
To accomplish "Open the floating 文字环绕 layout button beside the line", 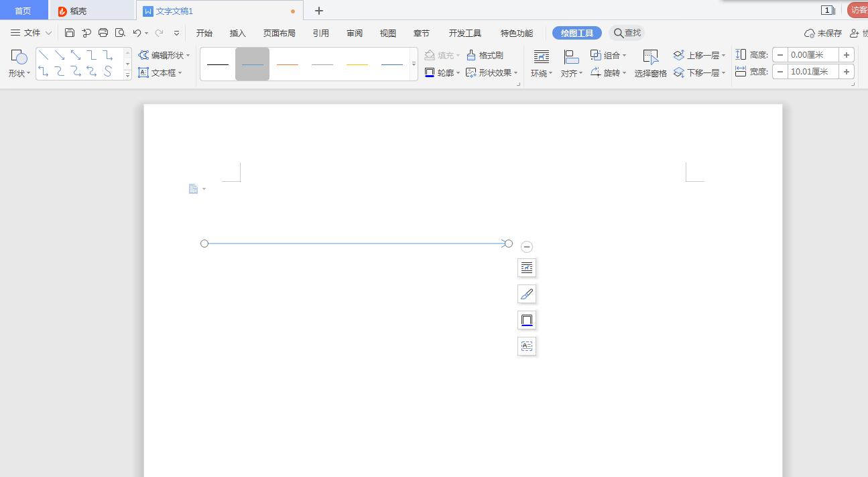I will (x=526, y=267).
